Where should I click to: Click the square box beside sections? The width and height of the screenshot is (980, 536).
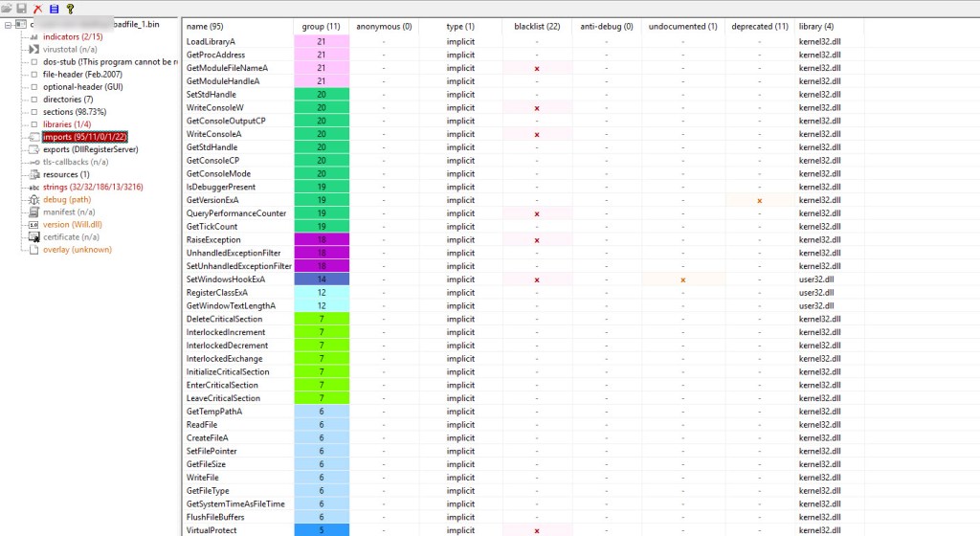click(33, 112)
